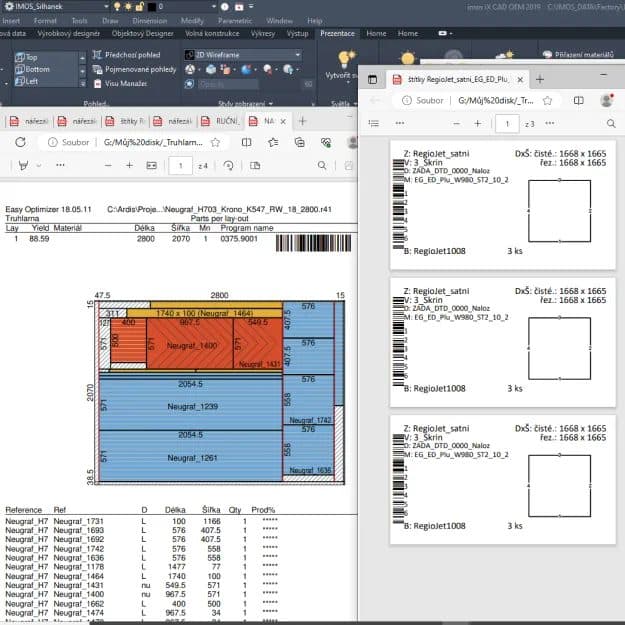Toggle the layer lightbulb on/off icon
The width and height of the screenshot is (625, 625).
point(117,6)
